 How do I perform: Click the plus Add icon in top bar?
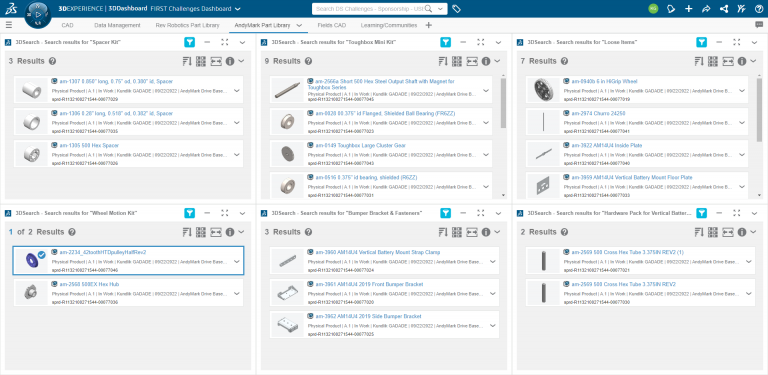point(689,9)
